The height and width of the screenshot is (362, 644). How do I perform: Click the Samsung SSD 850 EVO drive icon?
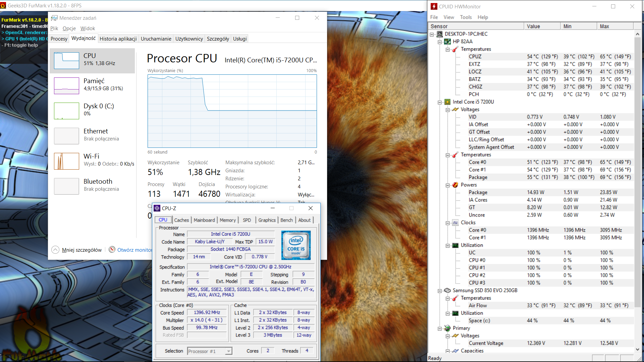447,290
